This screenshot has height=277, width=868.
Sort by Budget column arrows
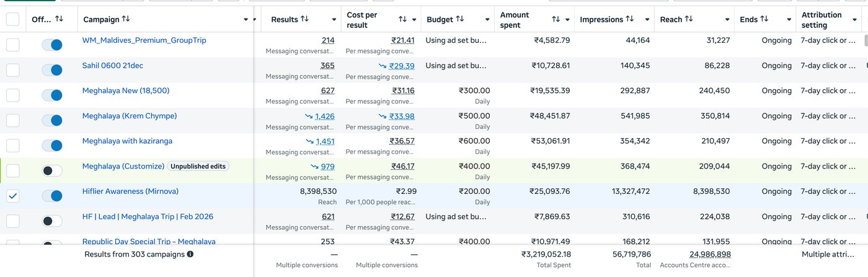pos(460,19)
